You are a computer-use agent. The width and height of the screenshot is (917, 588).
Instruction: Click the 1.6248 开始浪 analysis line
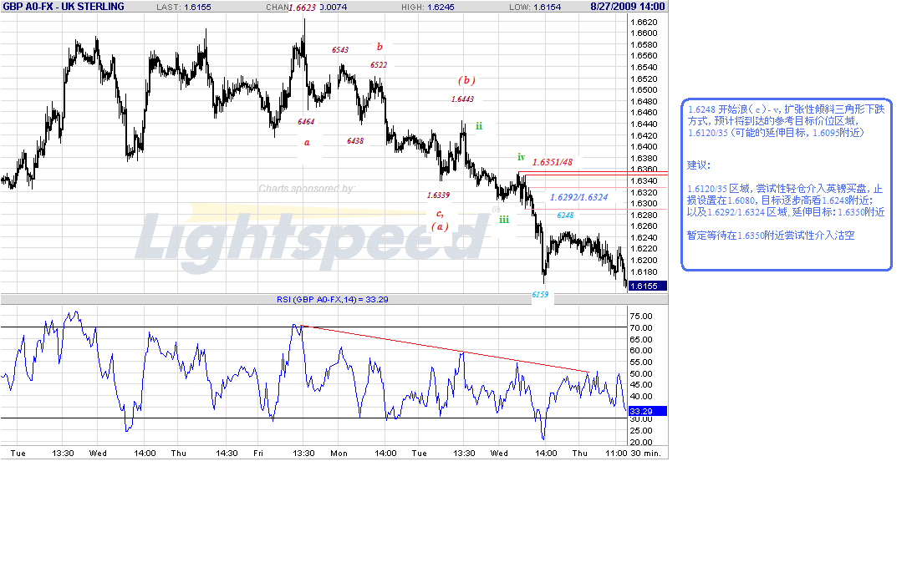[x=786, y=109]
